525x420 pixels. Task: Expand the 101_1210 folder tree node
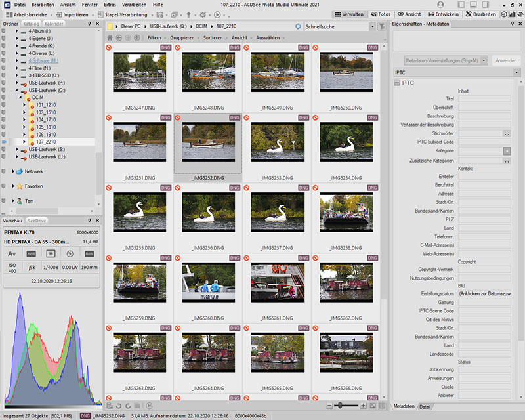[24, 105]
